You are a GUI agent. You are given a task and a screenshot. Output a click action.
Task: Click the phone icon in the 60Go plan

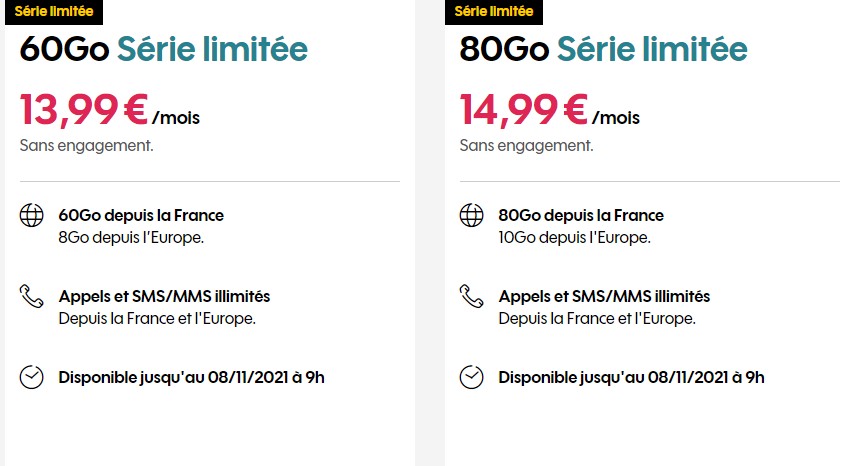tap(32, 296)
